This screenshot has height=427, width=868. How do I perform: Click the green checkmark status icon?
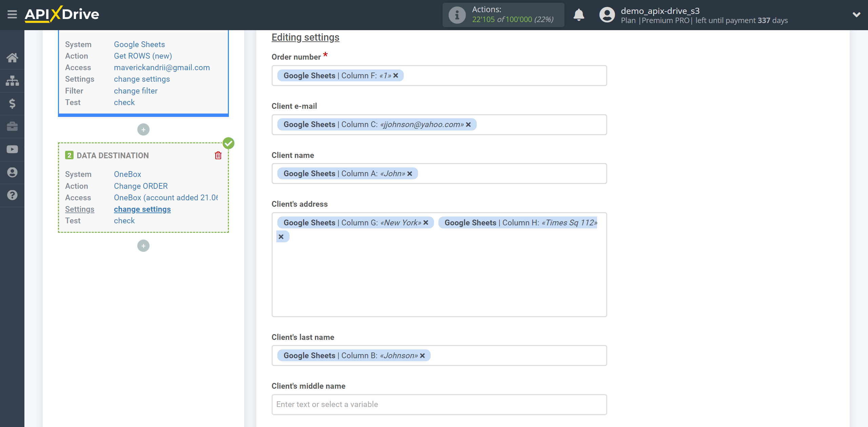(229, 143)
